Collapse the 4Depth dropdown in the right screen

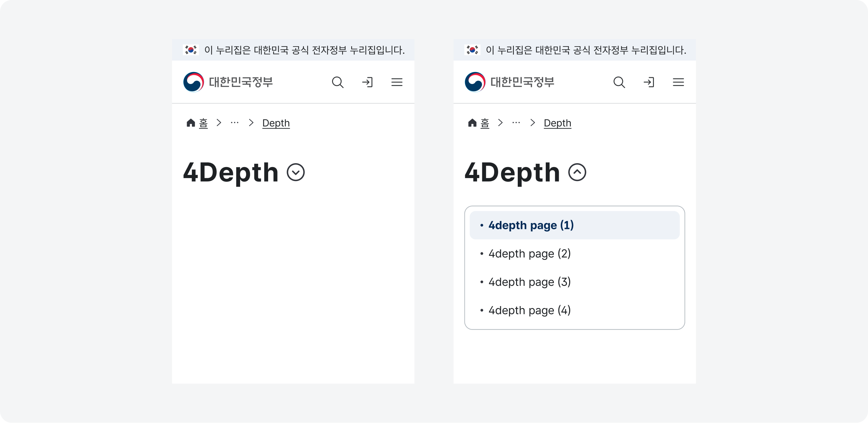click(x=577, y=173)
